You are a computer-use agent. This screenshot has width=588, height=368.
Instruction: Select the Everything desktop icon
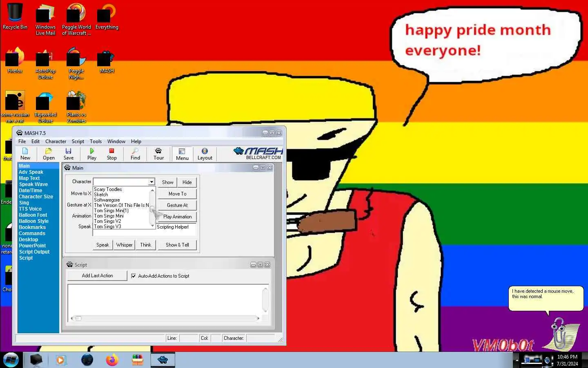[x=107, y=16]
